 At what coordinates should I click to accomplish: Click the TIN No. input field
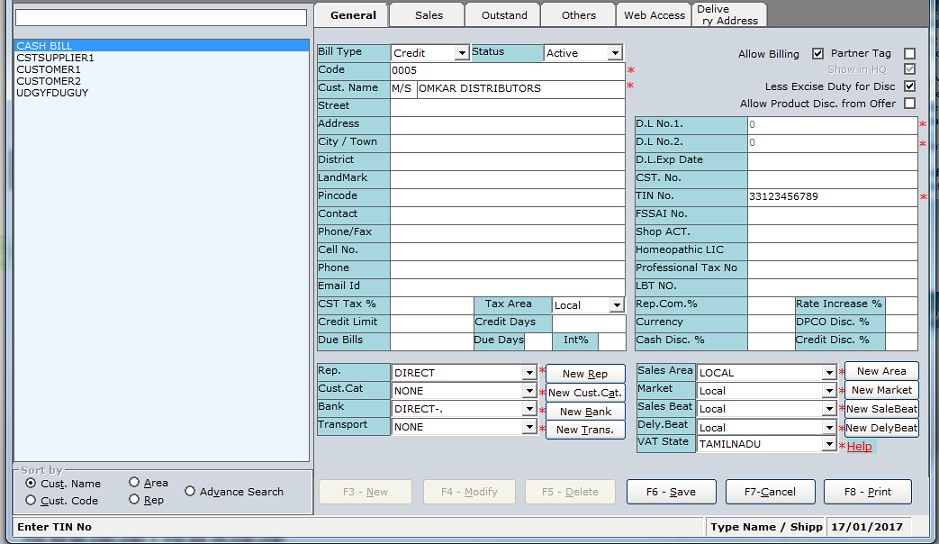(831, 197)
